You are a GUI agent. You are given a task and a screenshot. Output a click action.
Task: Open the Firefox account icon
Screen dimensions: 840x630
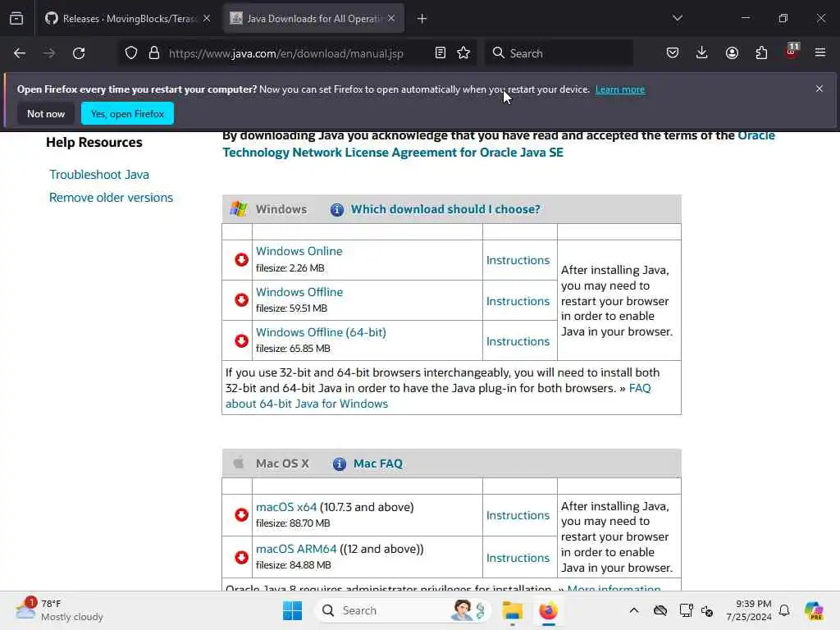[732, 53]
